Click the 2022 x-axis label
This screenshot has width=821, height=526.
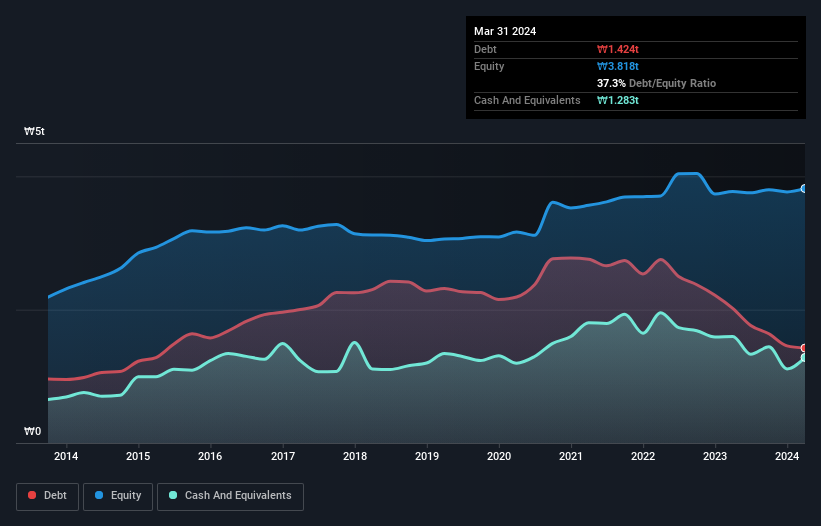(643, 456)
